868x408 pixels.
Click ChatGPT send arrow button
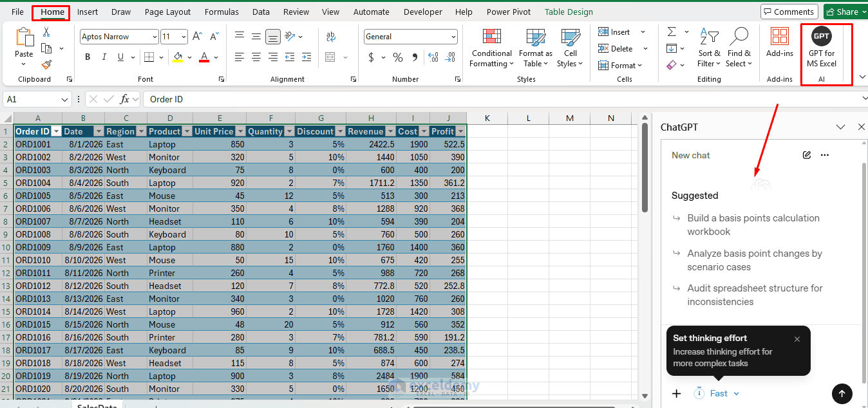click(842, 393)
